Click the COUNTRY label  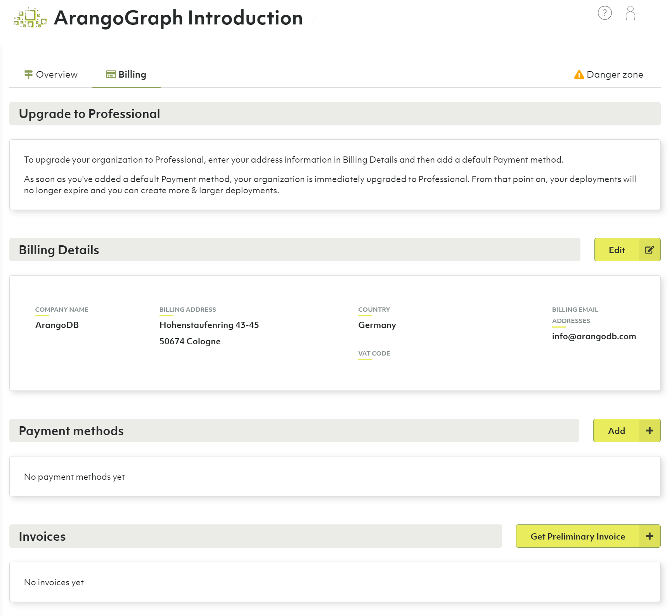click(x=374, y=309)
